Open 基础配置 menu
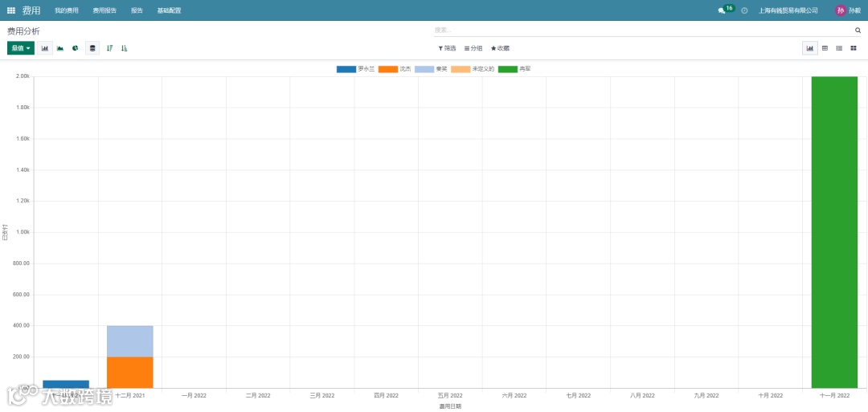This screenshot has width=868, height=412. pyautogui.click(x=169, y=10)
